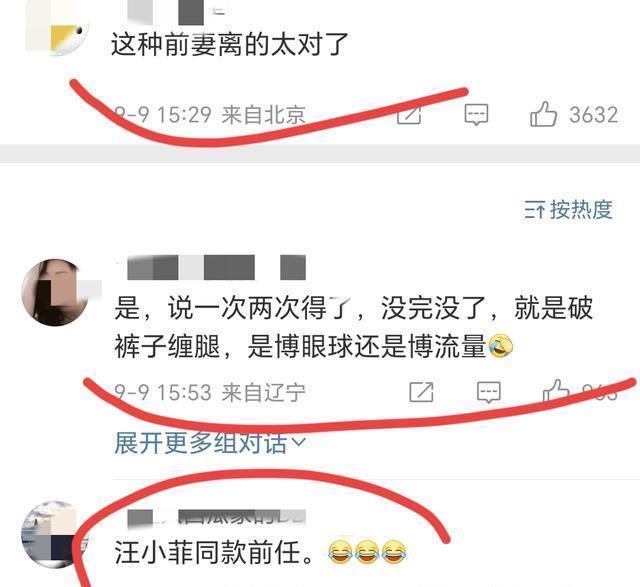Image resolution: width=640 pixels, height=587 pixels.
Task: Share the 来自北京 comment via repost icon
Action: click(x=409, y=114)
